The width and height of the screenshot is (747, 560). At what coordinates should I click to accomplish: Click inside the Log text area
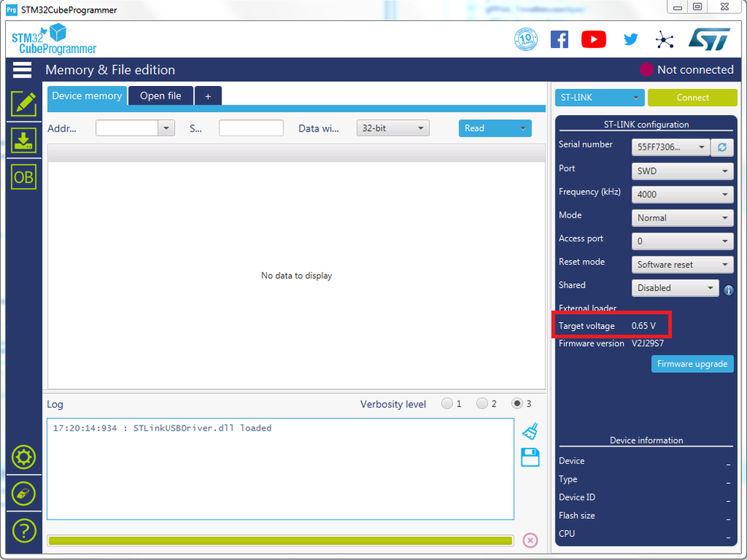point(280,469)
